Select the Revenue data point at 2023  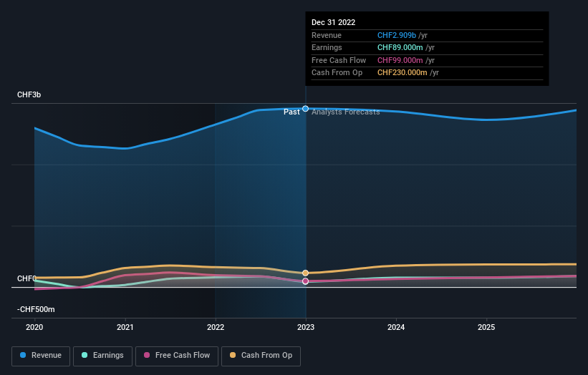point(306,109)
